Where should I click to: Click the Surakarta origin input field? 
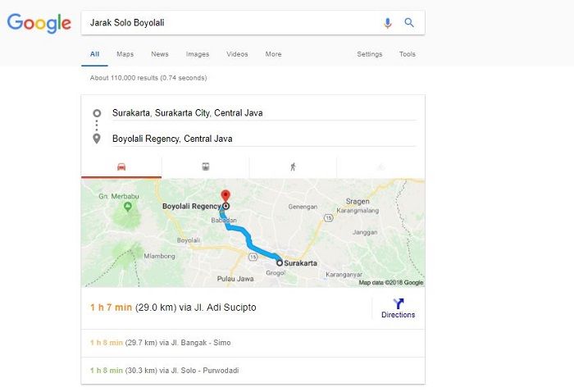263,113
